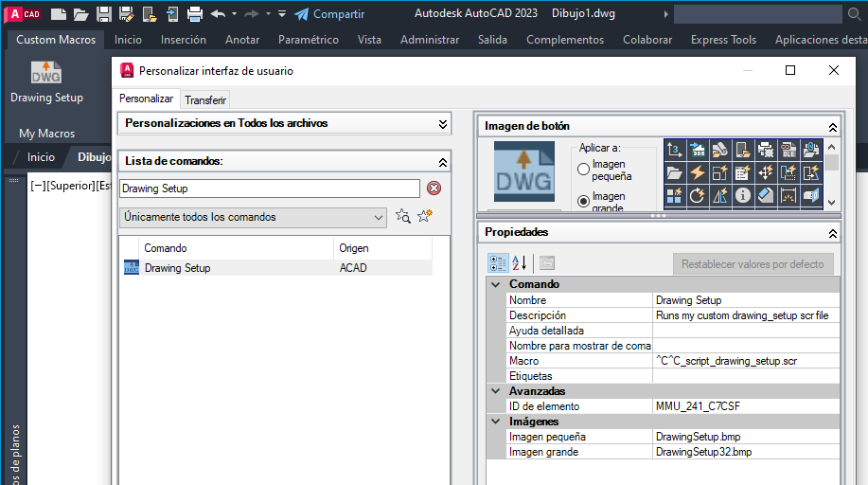Viewport: 868px width, 485px height.
Task: Click the Open file folder icon in quick access toolbar
Action: [80, 14]
